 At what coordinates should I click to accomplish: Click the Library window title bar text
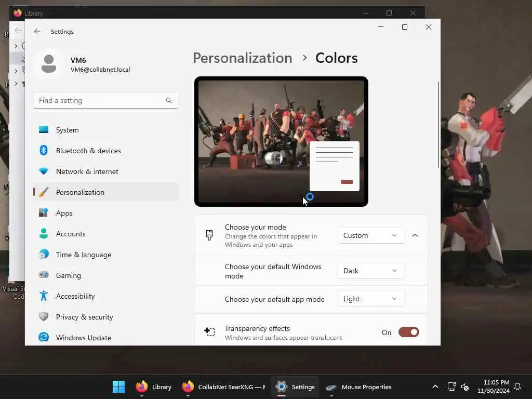pyautogui.click(x=34, y=14)
